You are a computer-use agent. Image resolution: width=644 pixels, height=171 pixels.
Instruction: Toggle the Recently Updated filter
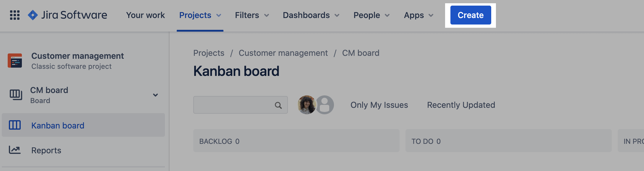(461, 105)
